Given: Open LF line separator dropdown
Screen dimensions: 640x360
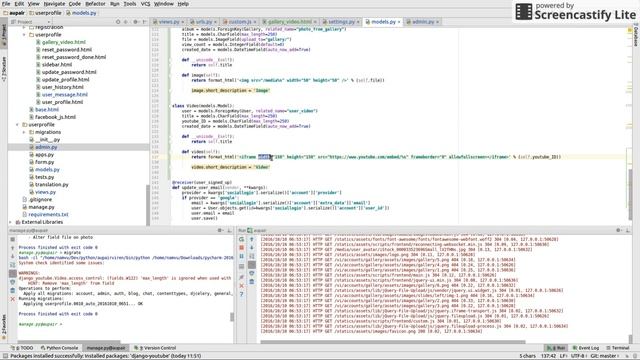Looking at the screenshot, I should (564, 356).
